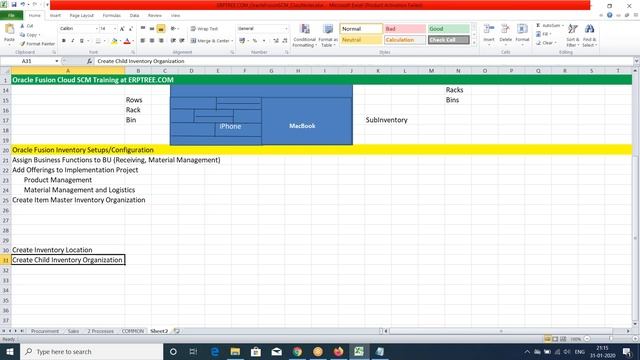The image size is (640, 360).
Task: Open the File tab
Action: [x=11, y=16]
